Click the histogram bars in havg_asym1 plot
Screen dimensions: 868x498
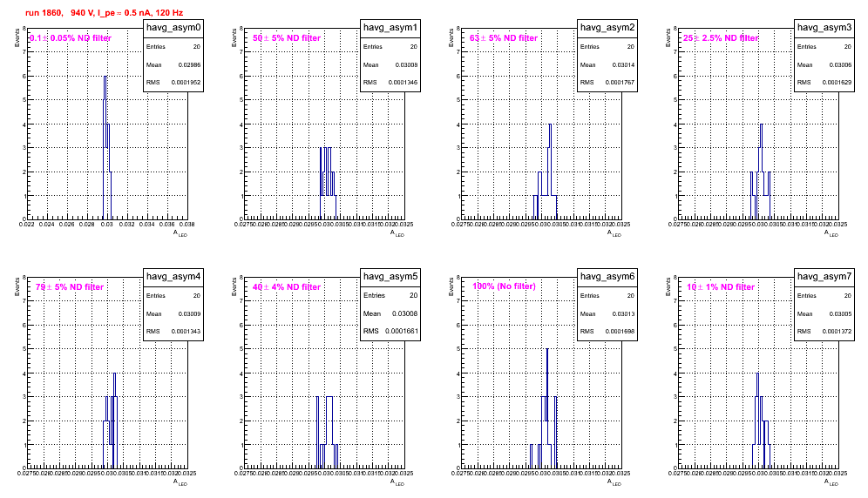328,183
